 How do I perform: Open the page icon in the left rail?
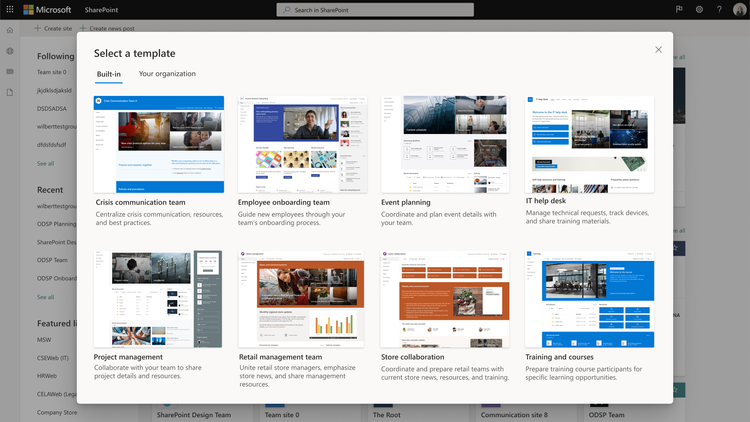coord(10,92)
